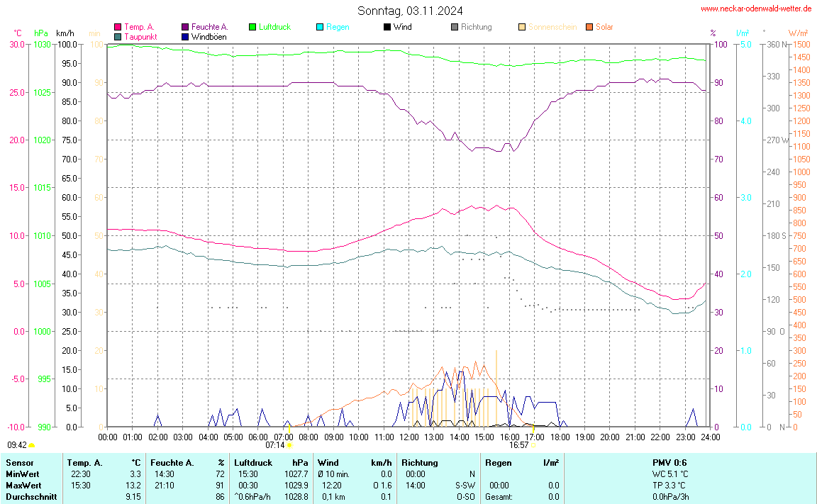Image resolution: width=817 pixels, height=504 pixels.
Task: Click the PMV 0:6 heading
Action: (669, 463)
